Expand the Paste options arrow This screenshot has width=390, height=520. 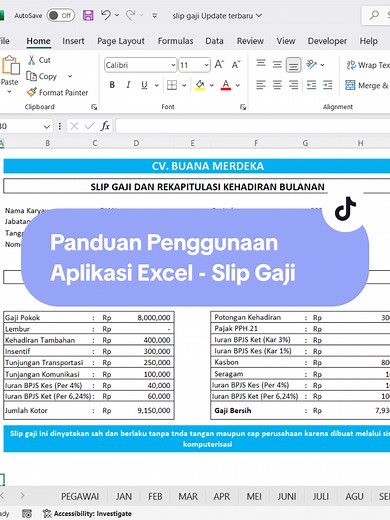9,91
